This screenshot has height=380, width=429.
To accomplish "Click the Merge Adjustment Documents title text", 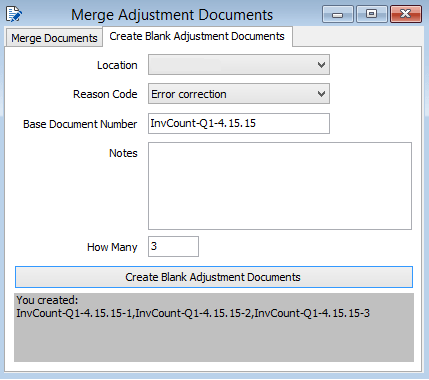I will 172,15.
